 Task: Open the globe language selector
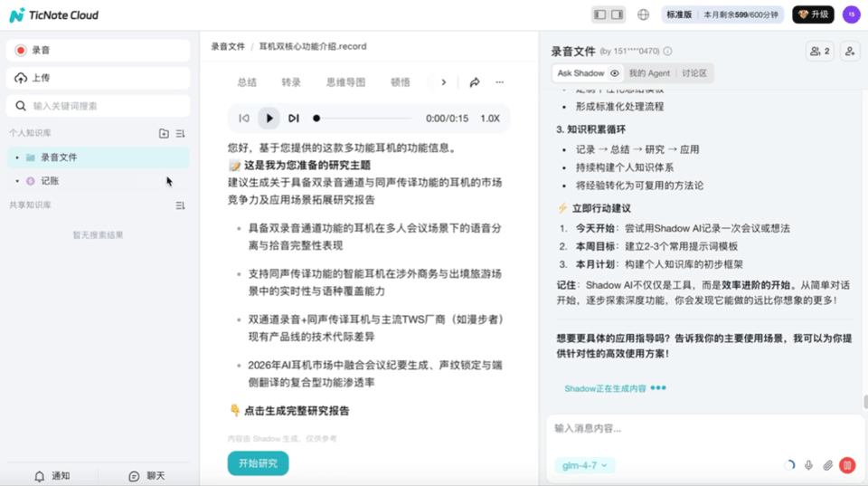643,15
